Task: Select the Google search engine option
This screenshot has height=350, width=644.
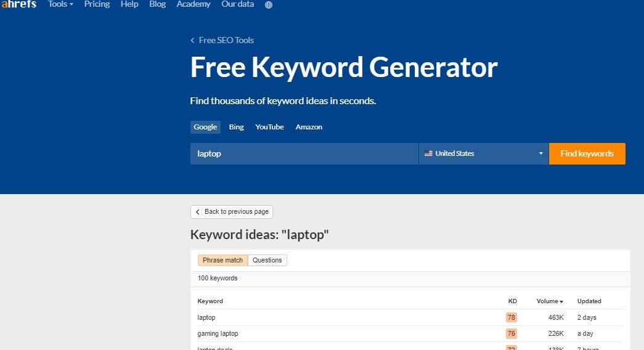Action: (x=205, y=127)
